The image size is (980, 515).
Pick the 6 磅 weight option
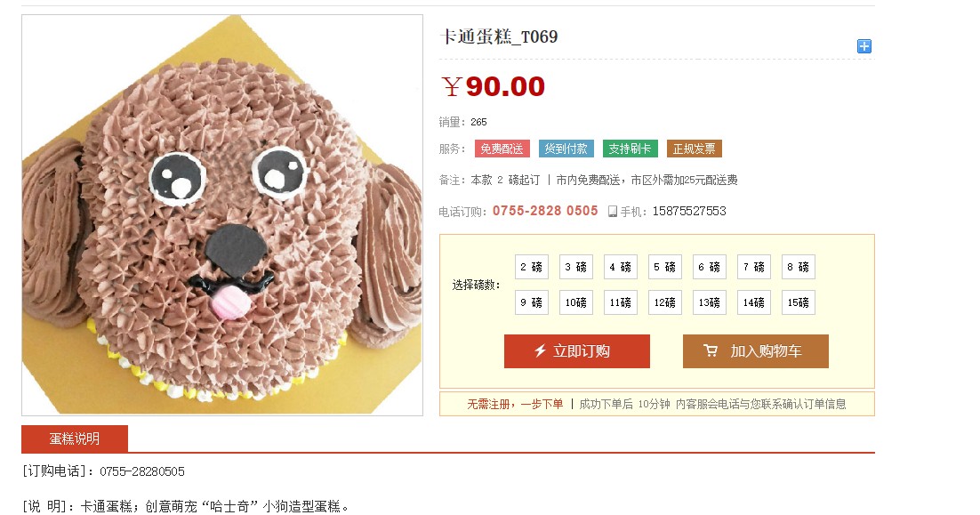[x=710, y=267]
